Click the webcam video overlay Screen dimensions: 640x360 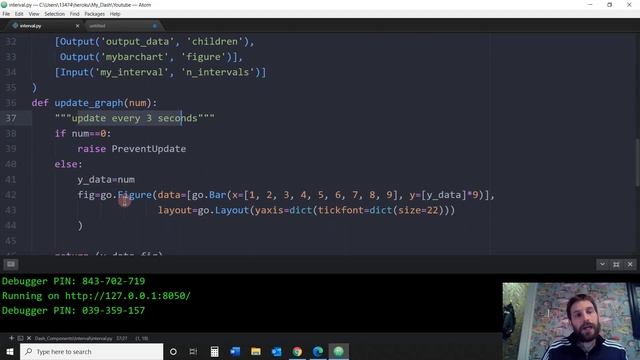coord(571,321)
